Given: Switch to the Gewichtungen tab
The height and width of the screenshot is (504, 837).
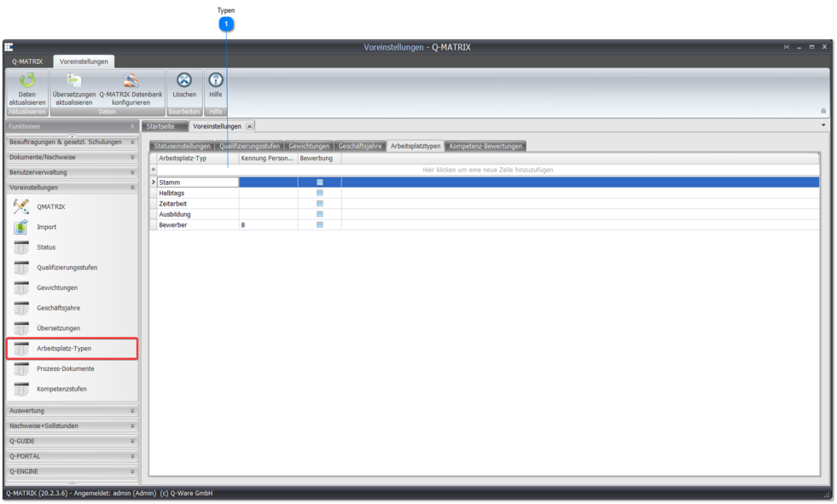Looking at the screenshot, I should 309,146.
